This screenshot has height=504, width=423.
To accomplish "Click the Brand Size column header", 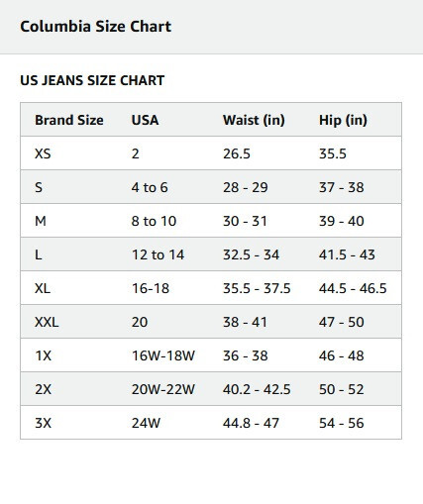I will [x=69, y=120].
